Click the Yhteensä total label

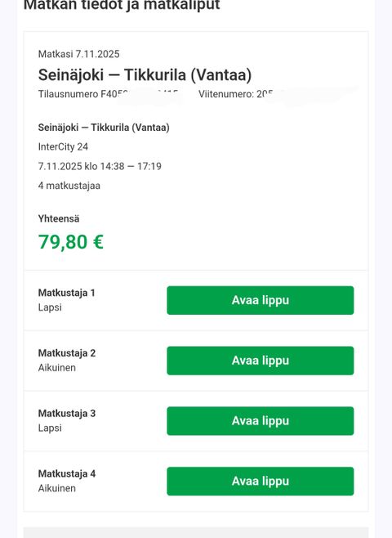pos(59,218)
